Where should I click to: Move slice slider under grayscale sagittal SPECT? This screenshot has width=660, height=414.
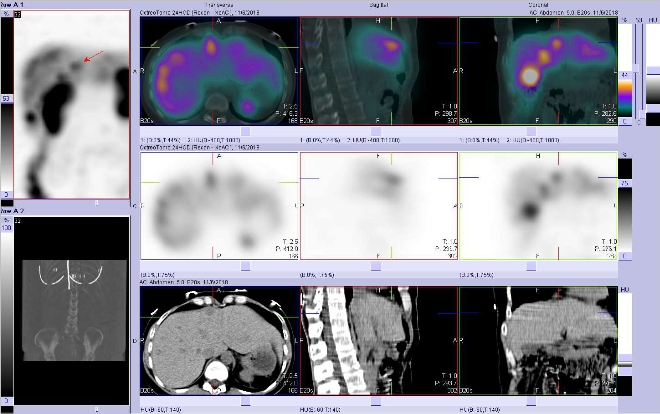point(376,266)
